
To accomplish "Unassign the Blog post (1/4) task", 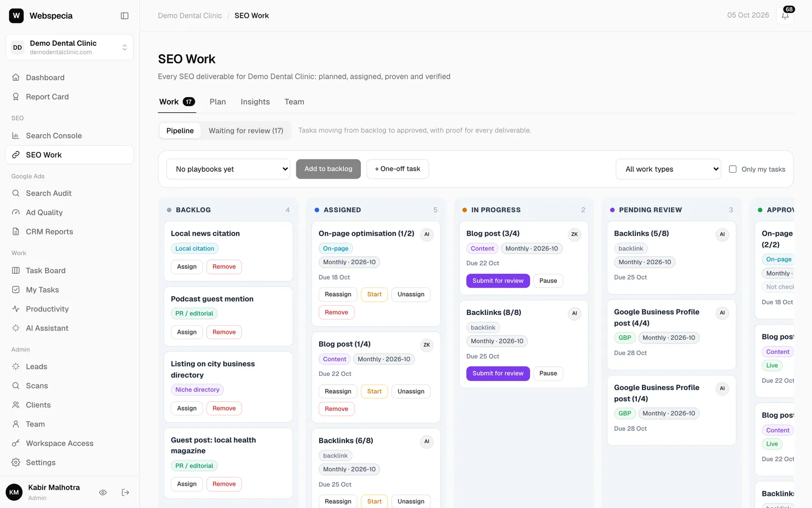I will (411, 392).
